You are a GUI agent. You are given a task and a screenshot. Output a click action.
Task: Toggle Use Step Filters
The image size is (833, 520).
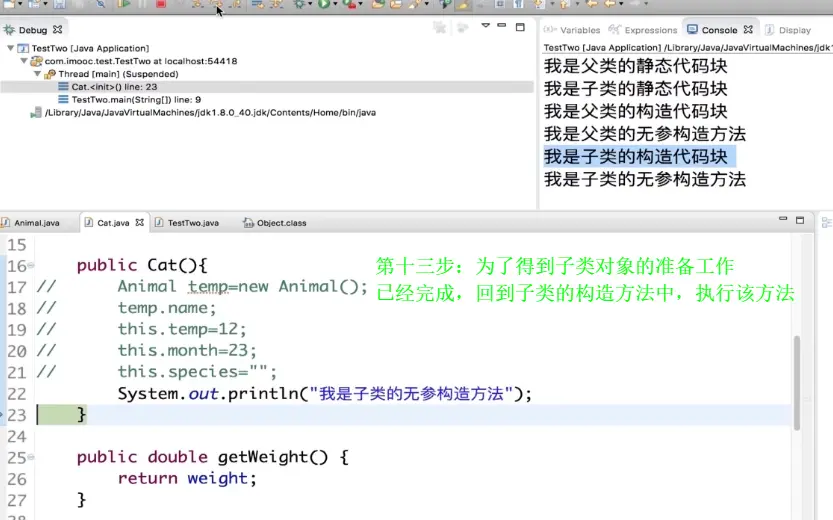click(x=276, y=4)
